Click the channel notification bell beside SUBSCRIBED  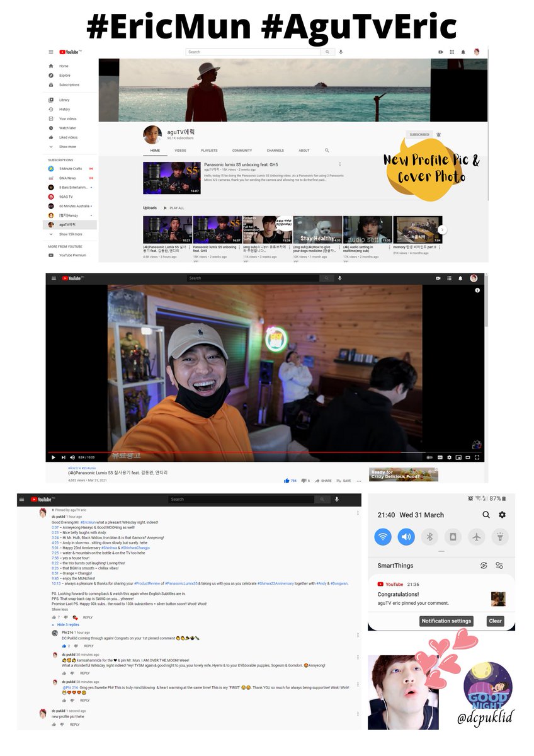pyautogui.click(x=439, y=134)
